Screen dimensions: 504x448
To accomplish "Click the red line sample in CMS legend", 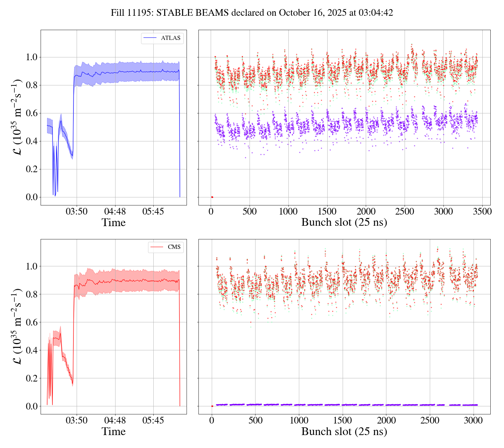I will tap(157, 247).
